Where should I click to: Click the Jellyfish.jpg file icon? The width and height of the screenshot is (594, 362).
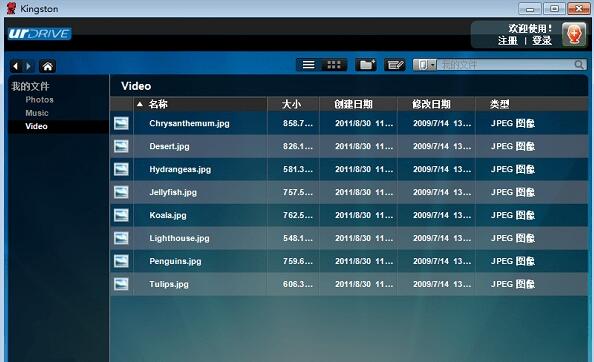[x=121, y=192]
